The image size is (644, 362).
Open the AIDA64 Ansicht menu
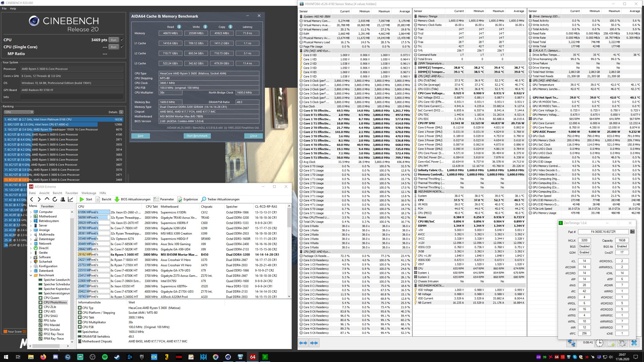pyautogui.click(x=44, y=193)
